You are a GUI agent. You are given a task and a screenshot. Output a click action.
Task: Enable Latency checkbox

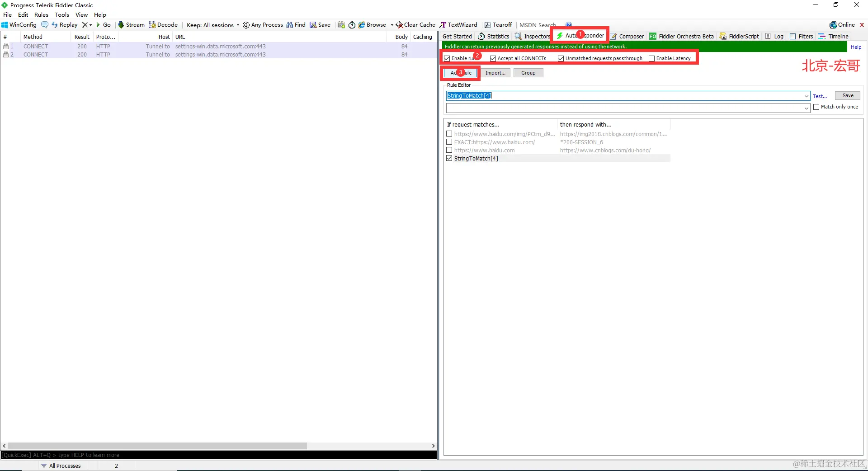[x=652, y=58]
